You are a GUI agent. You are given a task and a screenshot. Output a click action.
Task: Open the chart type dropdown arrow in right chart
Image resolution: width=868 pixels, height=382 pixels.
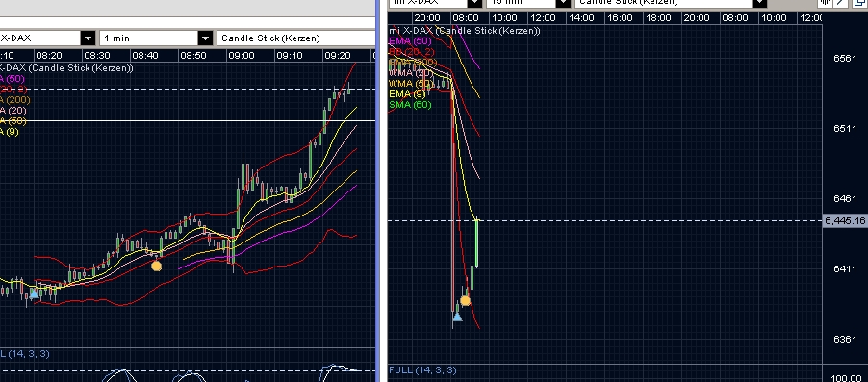point(759,3)
